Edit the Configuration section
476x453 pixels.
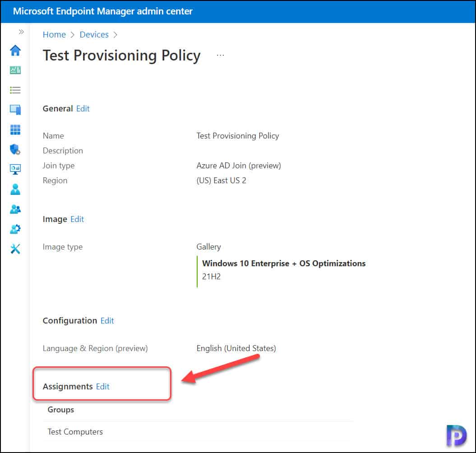pos(107,321)
